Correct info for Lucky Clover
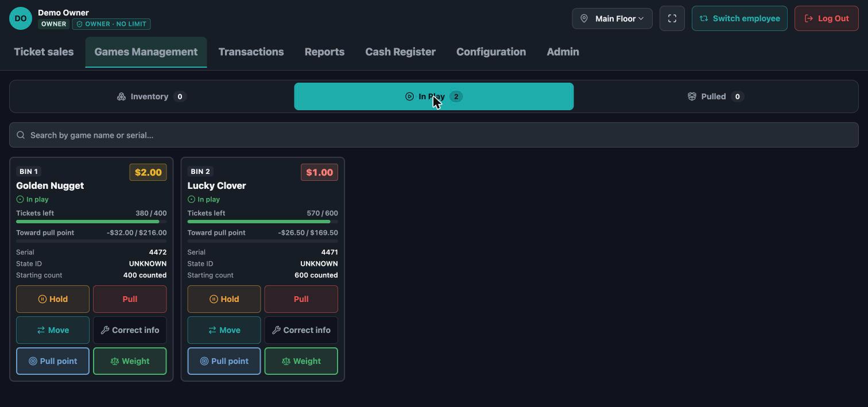This screenshot has width=868, height=407. point(301,330)
